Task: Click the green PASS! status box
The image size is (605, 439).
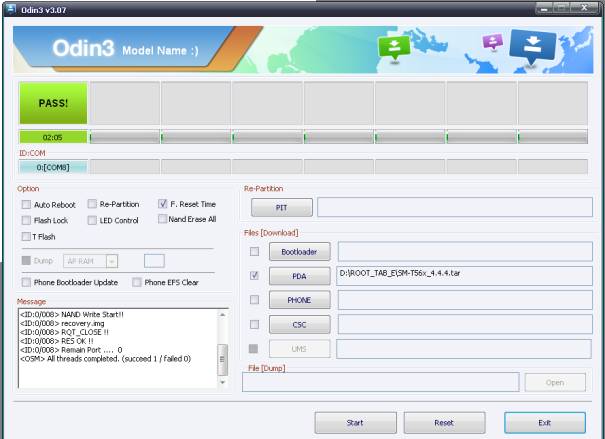Action: (53, 103)
